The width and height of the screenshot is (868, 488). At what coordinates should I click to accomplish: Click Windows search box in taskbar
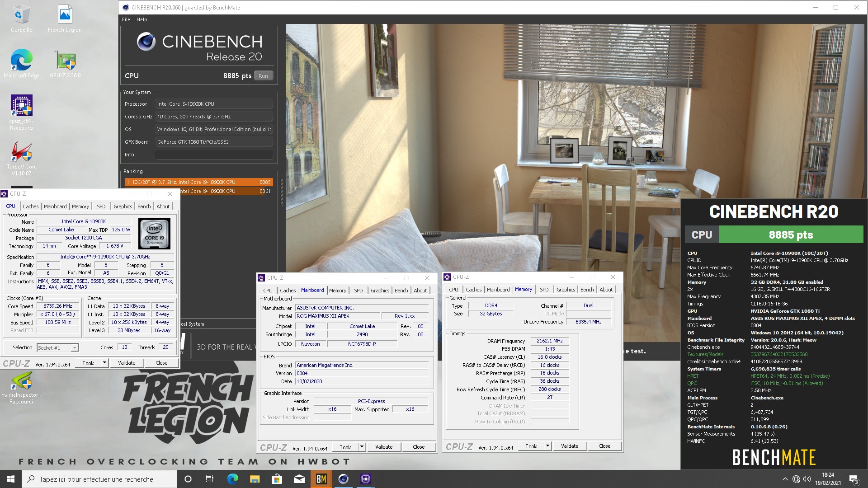click(99, 479)
